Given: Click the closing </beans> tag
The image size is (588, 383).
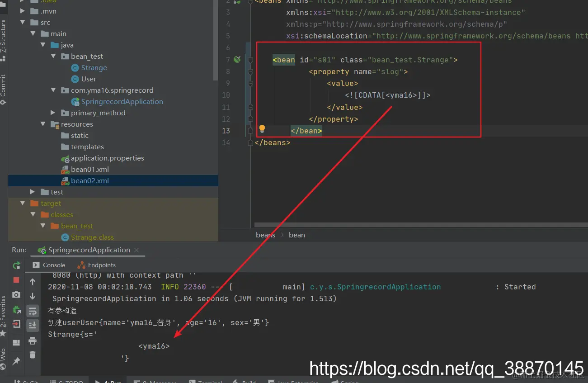Looking at the screenshot, I should (272, 142).
